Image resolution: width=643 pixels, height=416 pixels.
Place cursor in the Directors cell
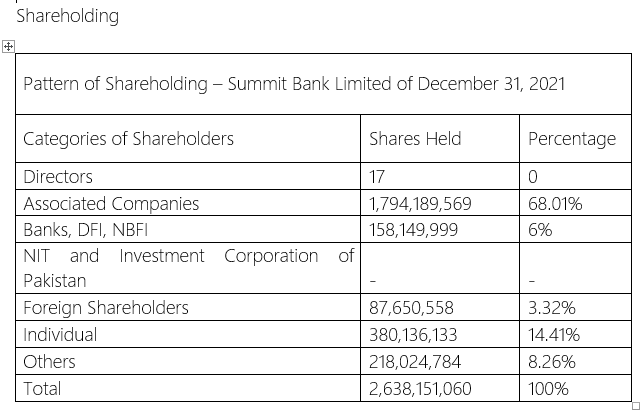188,176
